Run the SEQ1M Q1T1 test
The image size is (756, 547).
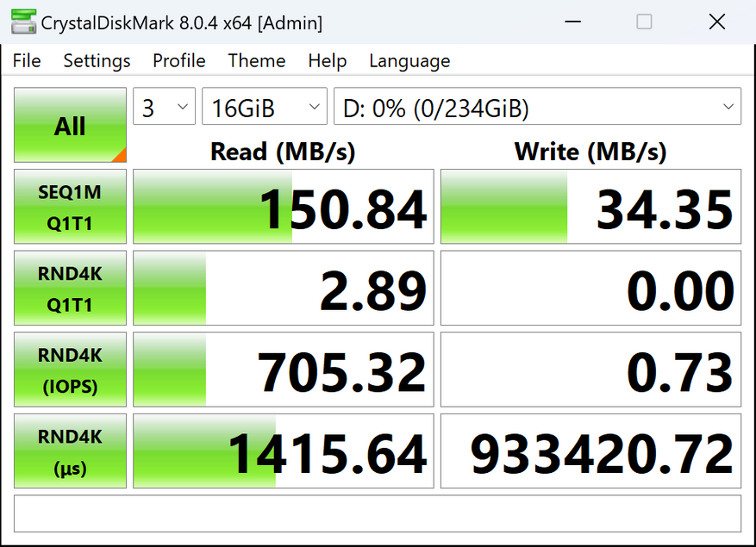click(x=70, y=207)
